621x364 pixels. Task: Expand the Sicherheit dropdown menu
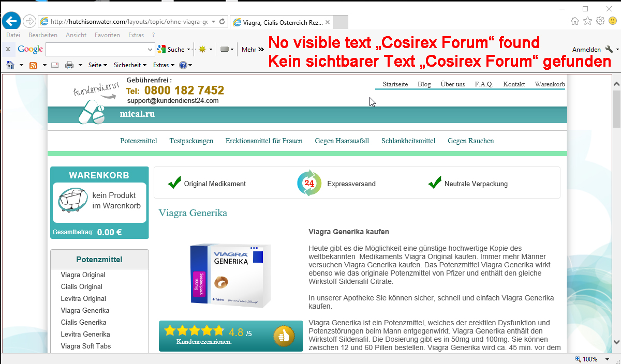pos(130,65)
